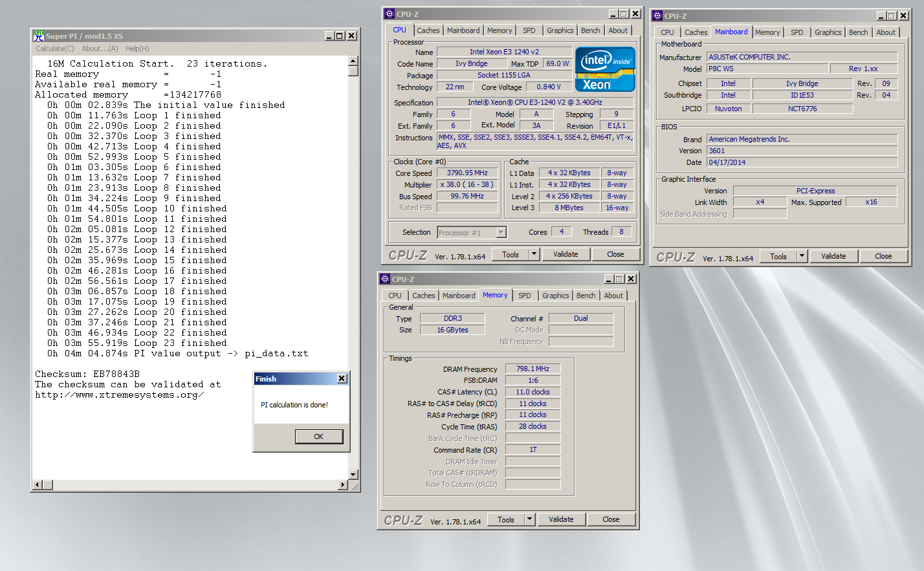The width and height of the screenshot is (924, 571).
Task: Open About...(A) menu in Super PI
Action: click(x=100, y=48)
